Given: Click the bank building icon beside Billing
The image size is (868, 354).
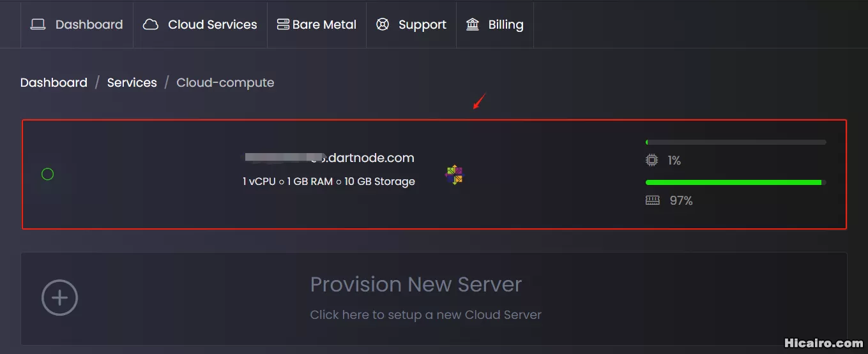Looking at the screenshot, I should (x=473, y=25).
